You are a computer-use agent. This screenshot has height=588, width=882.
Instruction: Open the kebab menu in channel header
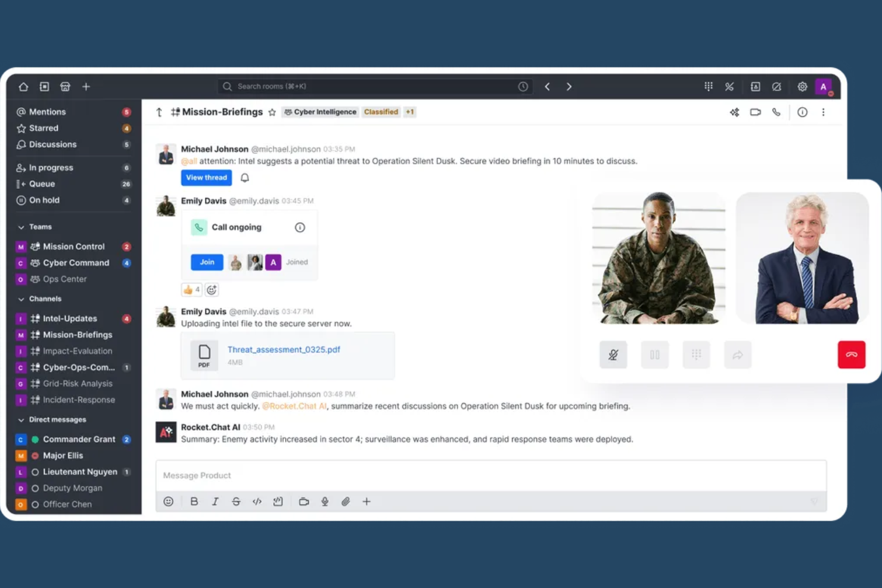click(823, 112)
